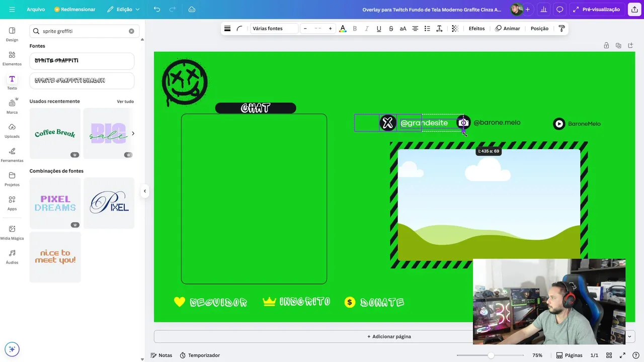This screenshot has height=362, width=644.
Task: Open the Temporizador tool
Action: tap(200, 355)
